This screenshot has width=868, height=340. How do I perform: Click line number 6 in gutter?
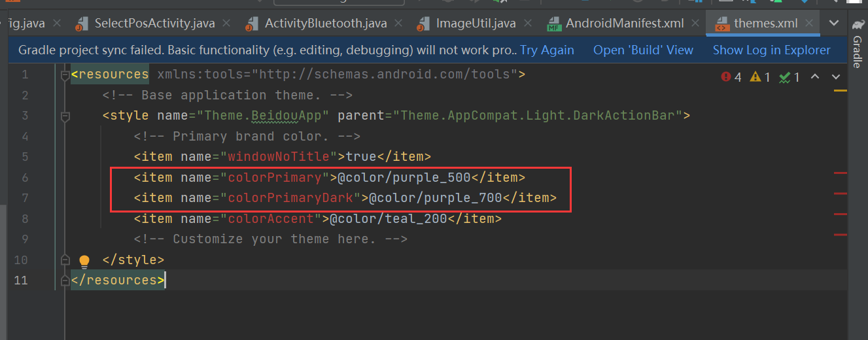pos(25,177)
